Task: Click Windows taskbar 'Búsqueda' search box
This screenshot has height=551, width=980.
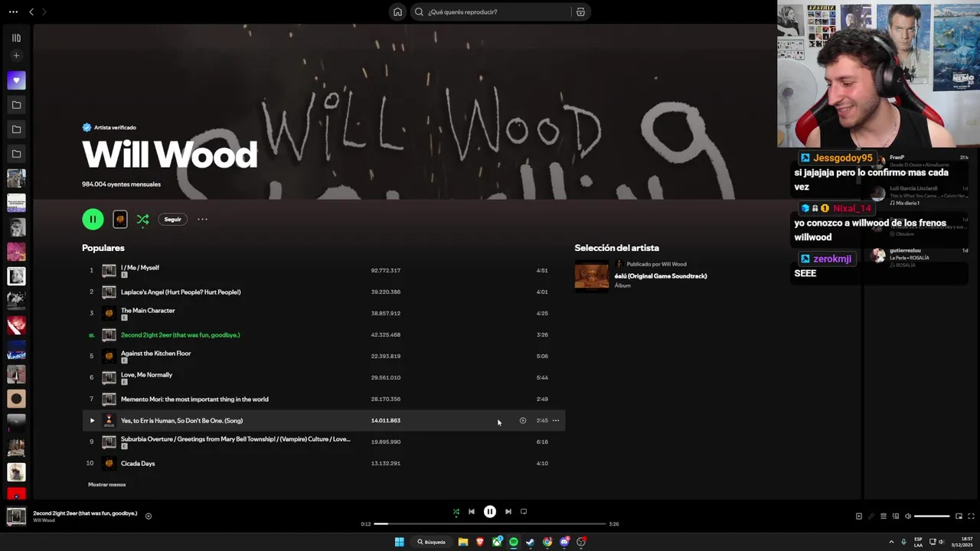Action: (x=432, y=542)
